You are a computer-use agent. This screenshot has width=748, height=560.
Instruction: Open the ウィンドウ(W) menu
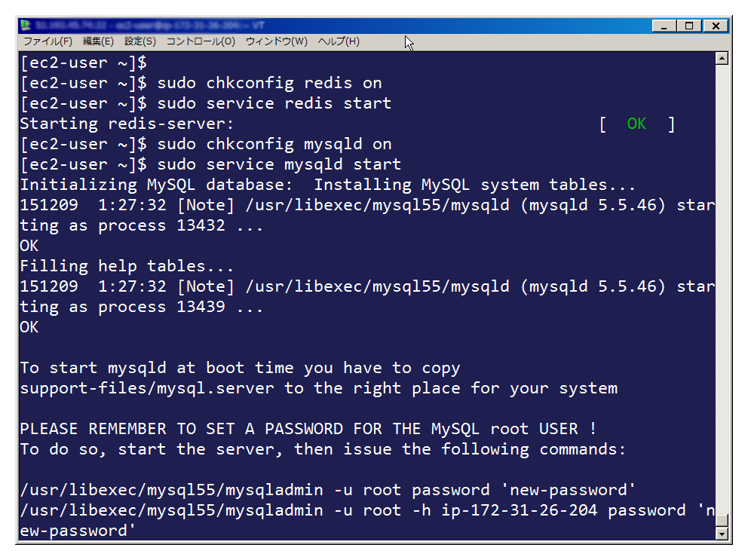click(277, 41)
